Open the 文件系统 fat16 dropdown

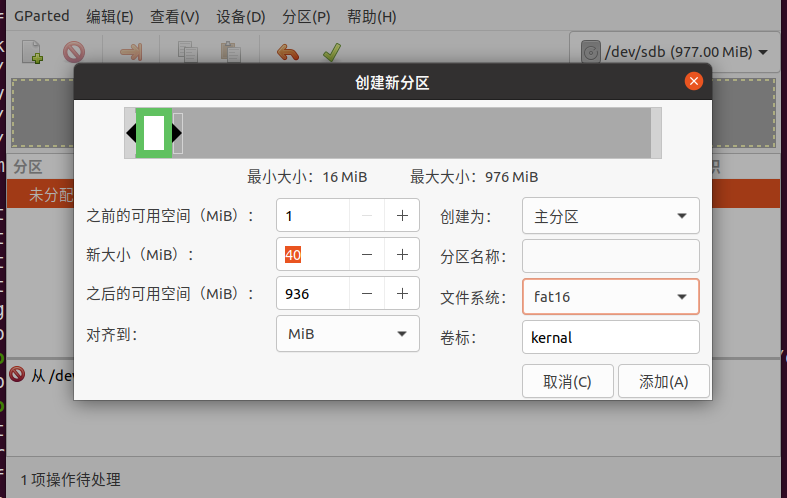coord(610,297)
